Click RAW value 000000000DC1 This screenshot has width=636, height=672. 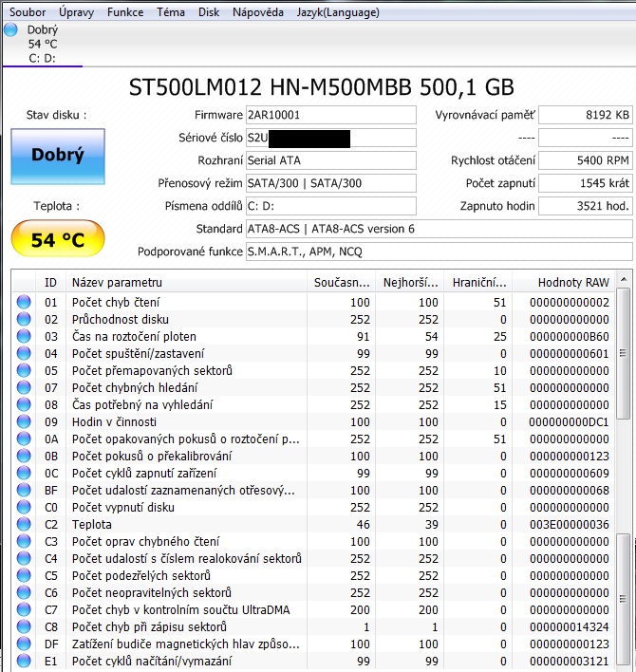coord(569,421)
